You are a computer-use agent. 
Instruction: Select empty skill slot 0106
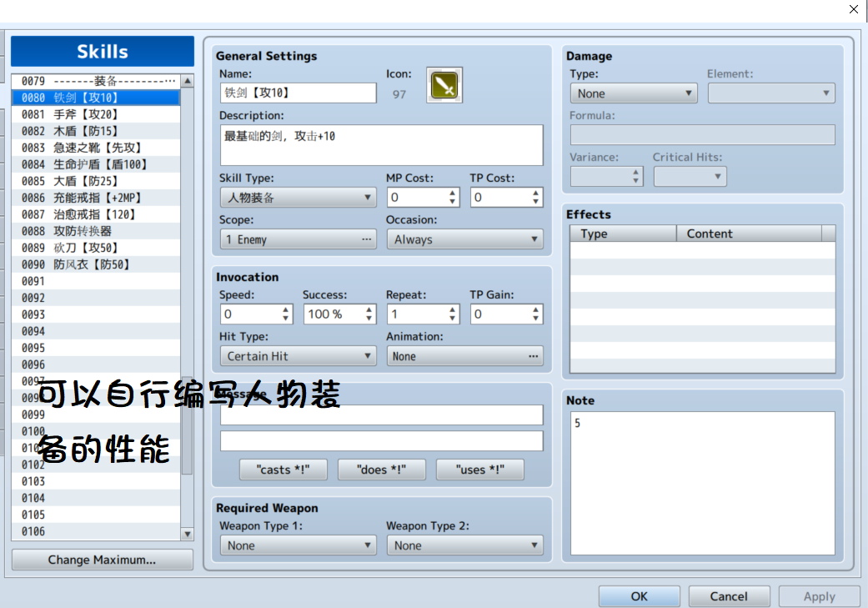[x=96, y=531]
